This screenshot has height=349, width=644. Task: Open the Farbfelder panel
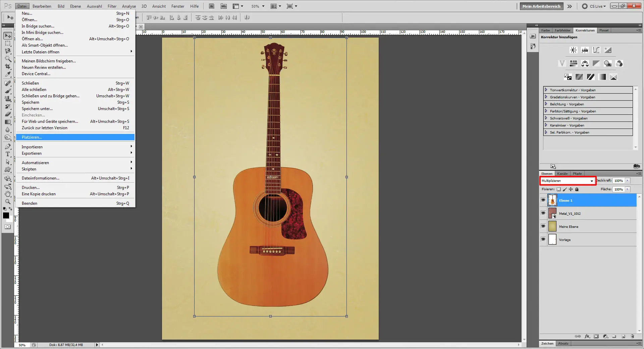[562, 30]
